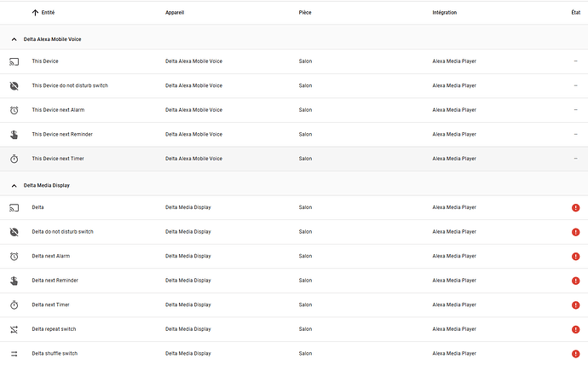Click the État column header
This screenshot has width=588, height=377.
(x=576, y=13)
